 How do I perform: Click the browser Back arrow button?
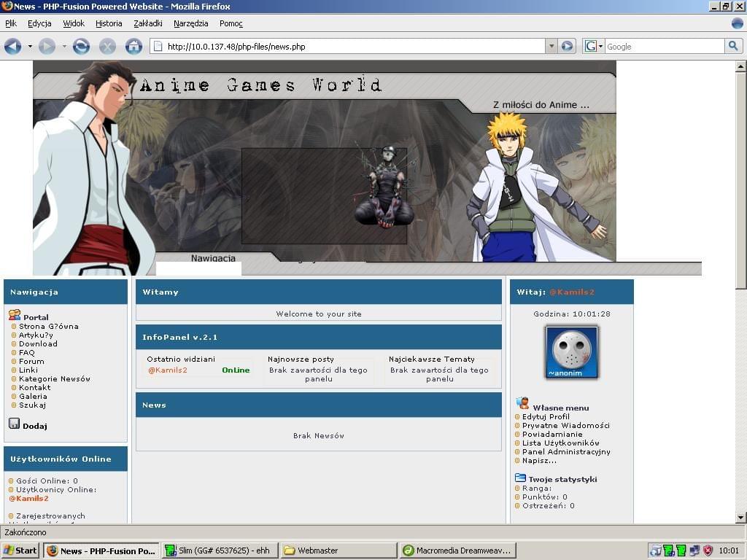[12, 47]
